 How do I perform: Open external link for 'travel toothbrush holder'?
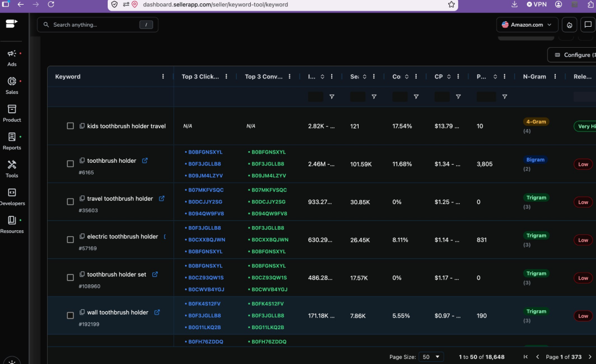click(162, 198)
